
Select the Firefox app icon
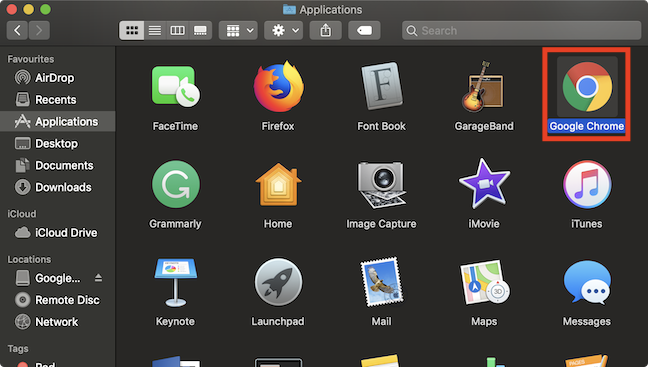pos(278,86)
